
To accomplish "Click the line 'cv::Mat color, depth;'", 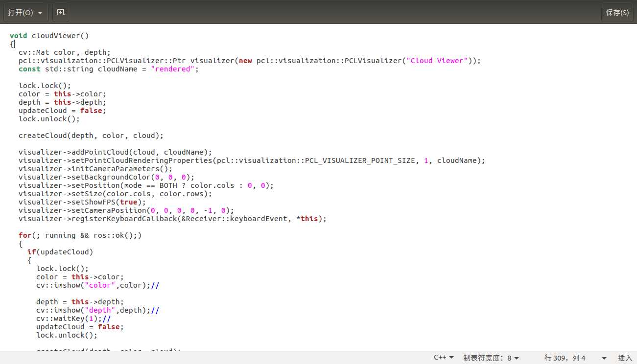I will tap(65, 52).
